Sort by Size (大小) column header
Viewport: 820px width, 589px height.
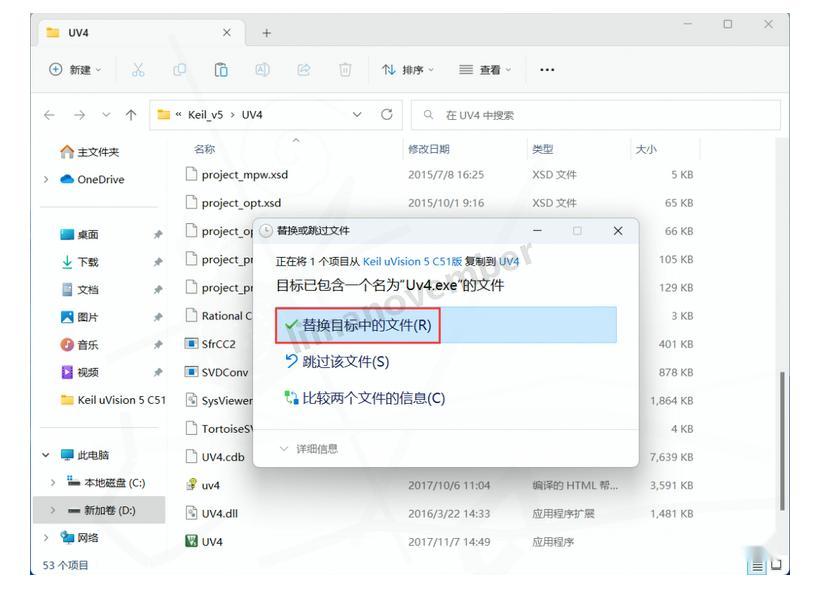tap(646, 149)
